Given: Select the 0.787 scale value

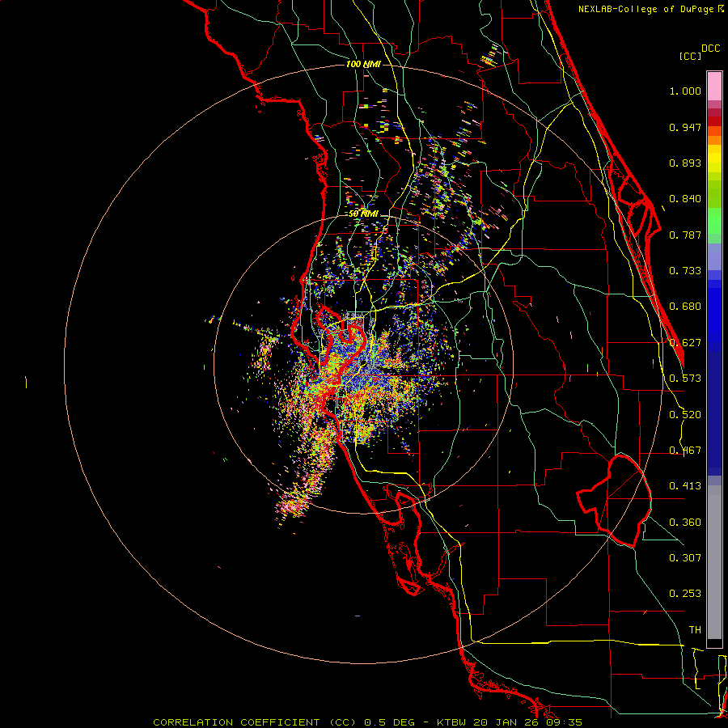Looking at the screenshot, I should click(x=685, y=235).
